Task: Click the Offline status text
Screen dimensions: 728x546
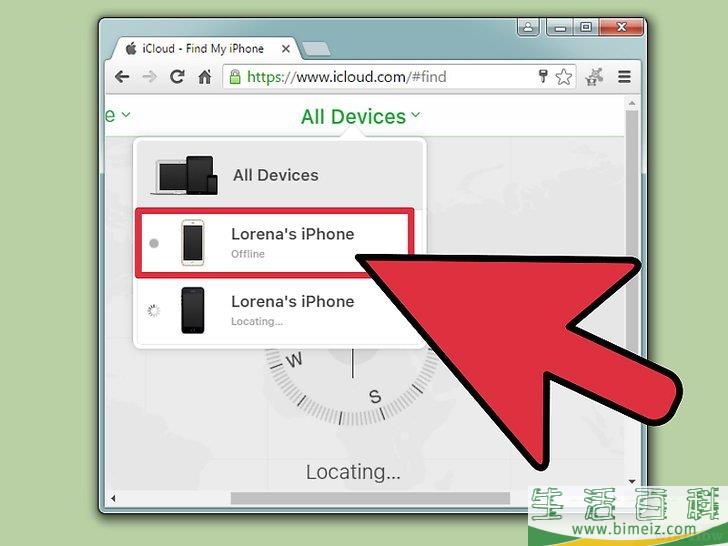Action: 248,254
